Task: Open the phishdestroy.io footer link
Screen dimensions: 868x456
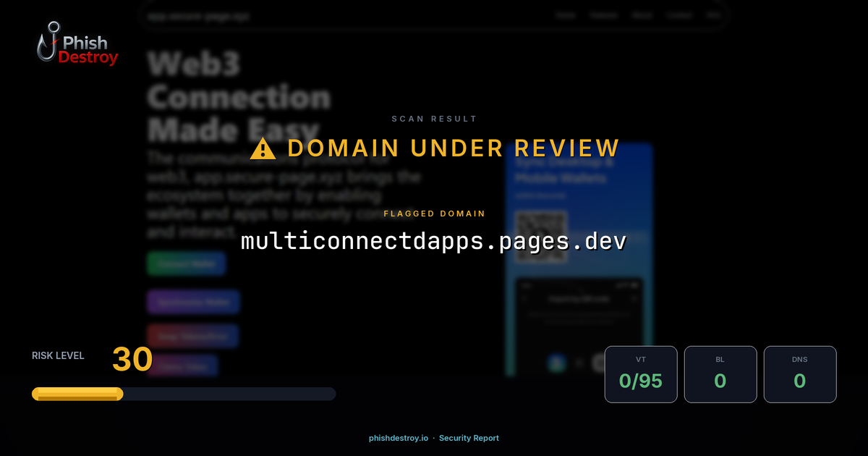Action: coord(398,438)
